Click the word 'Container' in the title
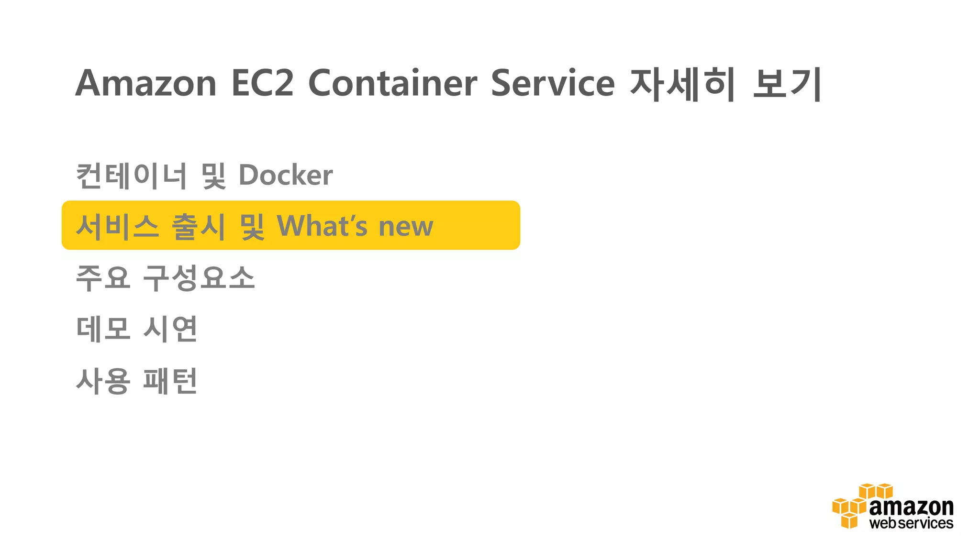 click(x=392, y=83)
